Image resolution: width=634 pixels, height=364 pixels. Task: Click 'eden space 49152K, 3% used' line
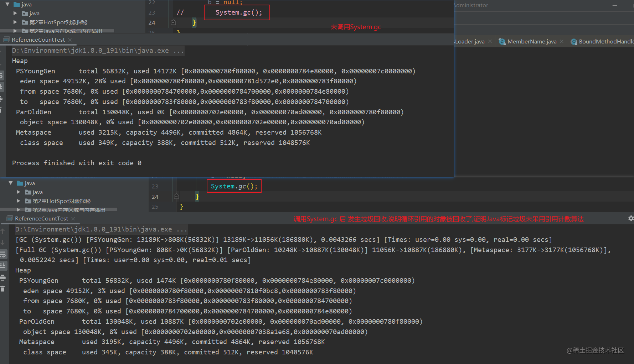[x=190, y=291]
